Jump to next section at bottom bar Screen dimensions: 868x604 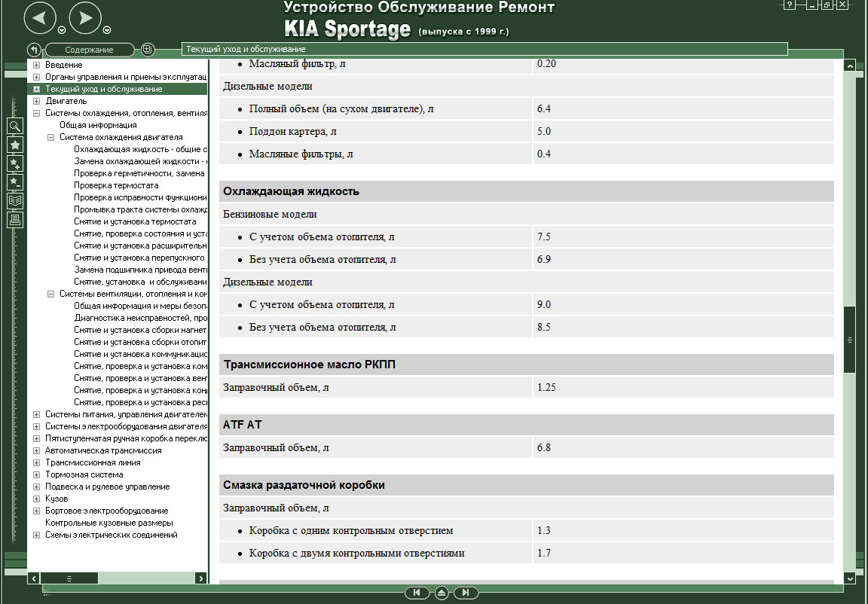(466, 593)
